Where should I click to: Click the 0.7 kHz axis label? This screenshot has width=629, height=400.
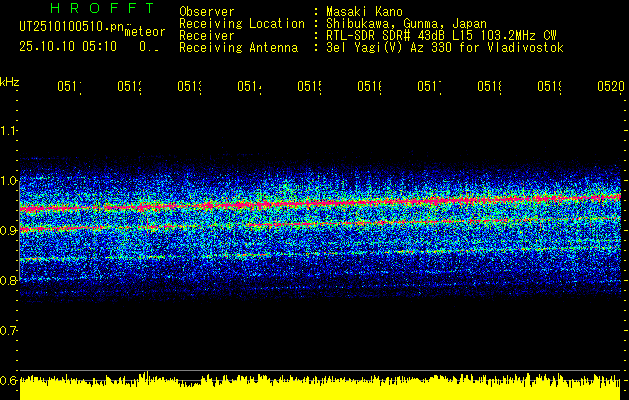pyautogui.click(x=8, y=330)
